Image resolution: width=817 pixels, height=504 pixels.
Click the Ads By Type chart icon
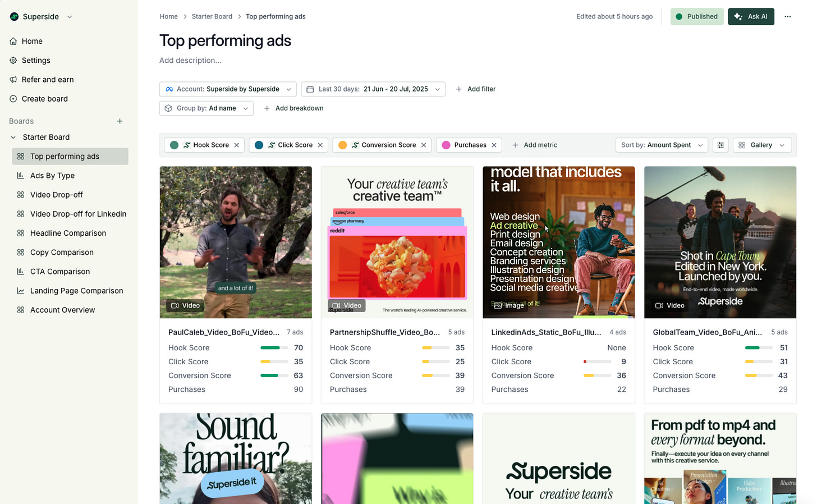point(21,176)
